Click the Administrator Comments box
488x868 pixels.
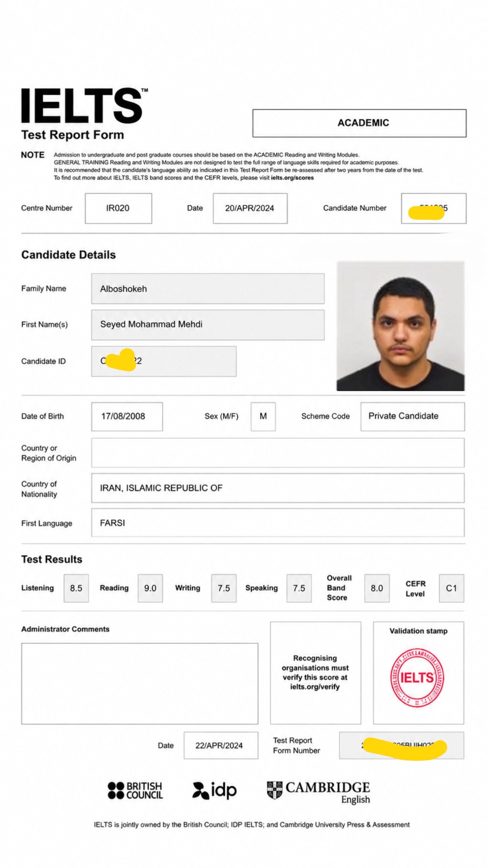tap(140, 684)
